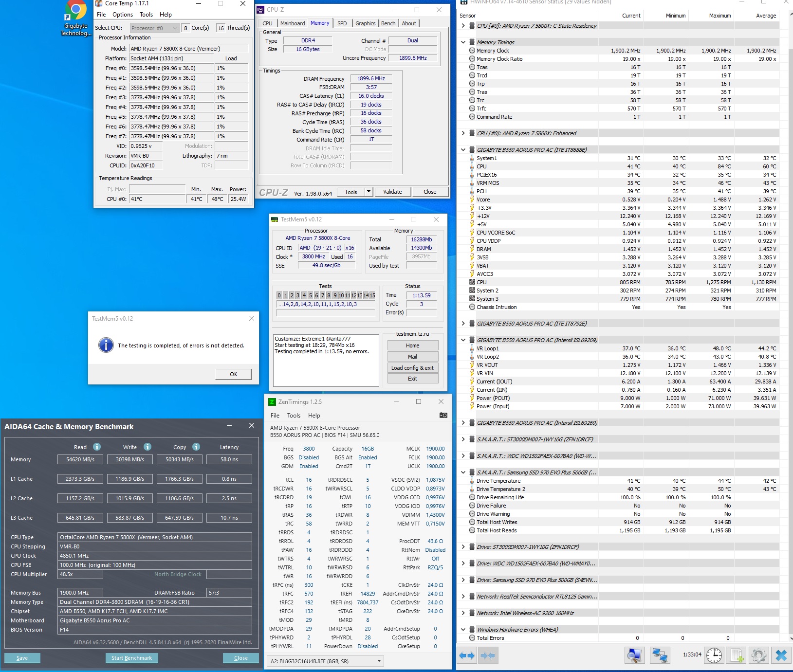
Task: Collapse Windows Hardware Errors WHEA group
Action: 463,630
